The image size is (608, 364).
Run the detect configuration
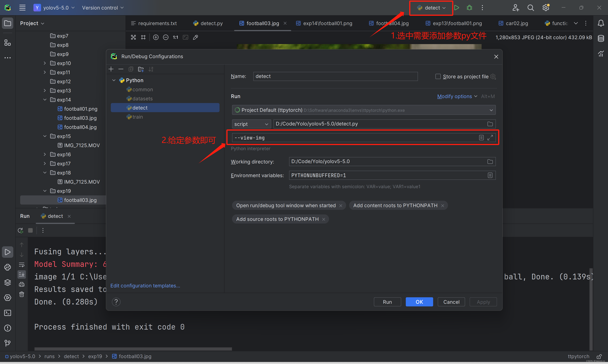coord(457,8)
